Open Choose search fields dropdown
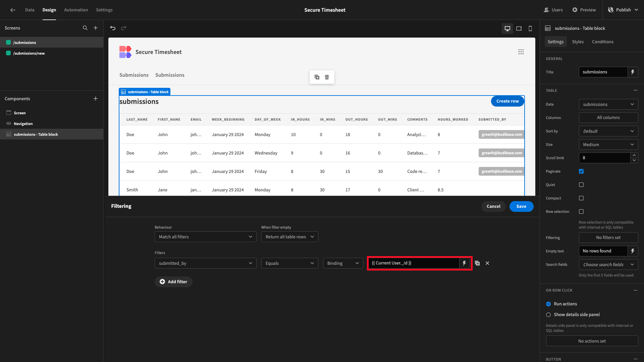 point(608,264)
